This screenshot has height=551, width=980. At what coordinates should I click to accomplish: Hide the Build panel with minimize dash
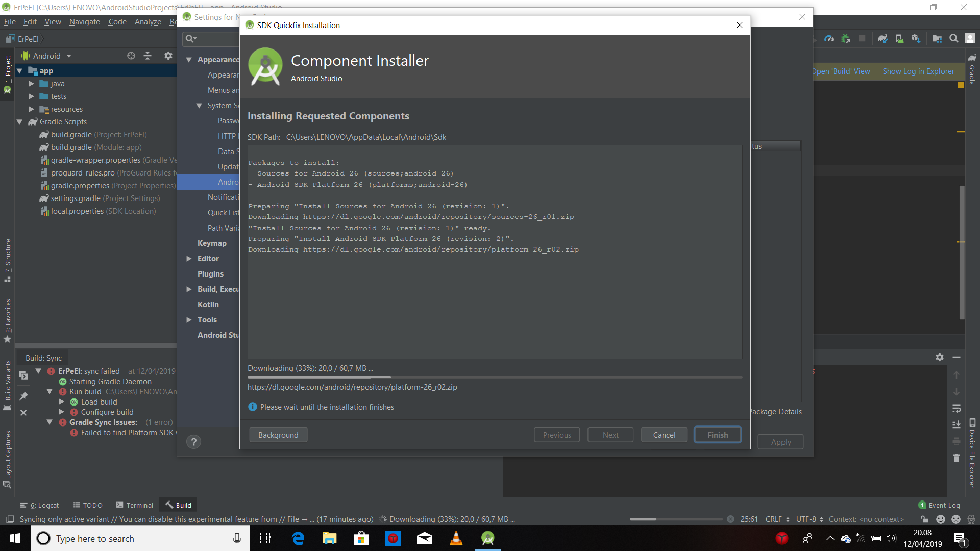click(957, 357)
